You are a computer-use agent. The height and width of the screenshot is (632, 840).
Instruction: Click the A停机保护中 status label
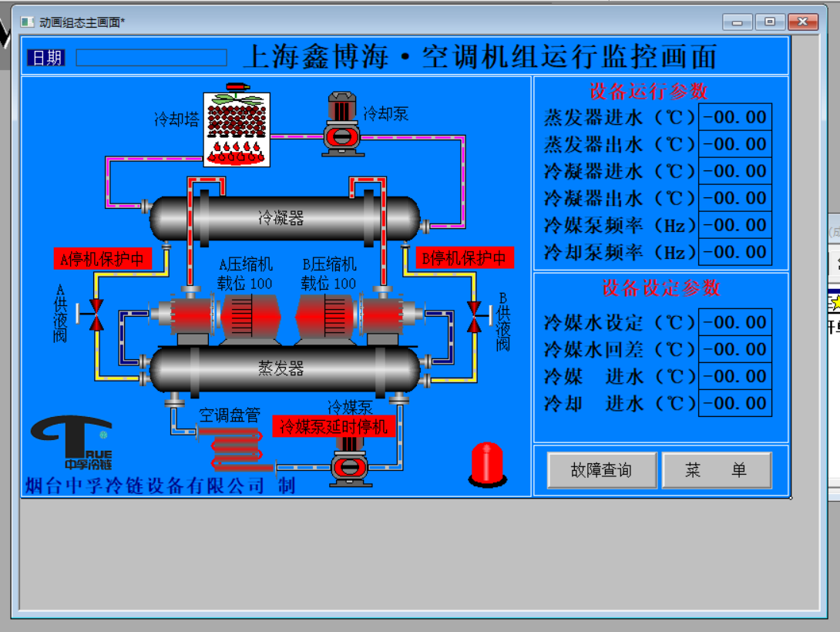tap(102, 259)
